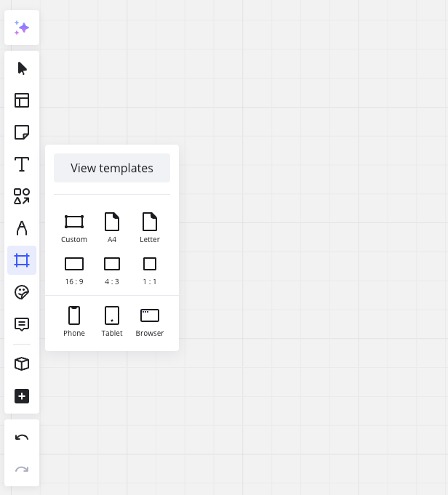The height and width of the screenshot is (495, 448).
Task: Open the 3D cube apps icon
Action: [22, 363]
